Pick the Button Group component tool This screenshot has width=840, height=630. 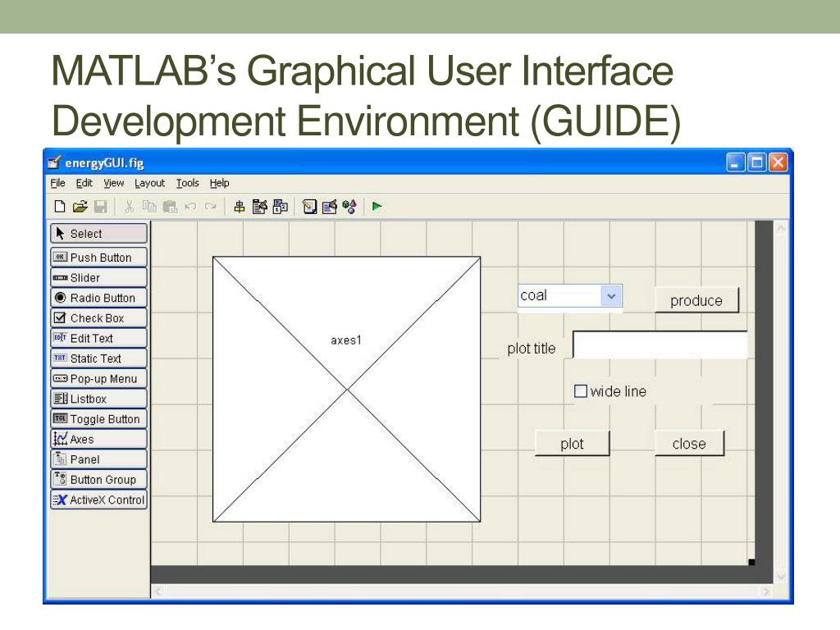pos(99,479)
